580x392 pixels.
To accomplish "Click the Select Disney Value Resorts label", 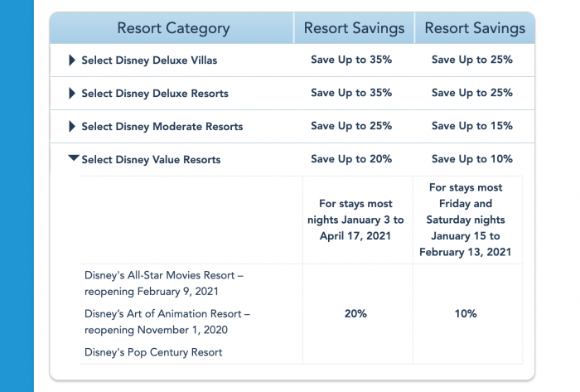I will point(151,159).
